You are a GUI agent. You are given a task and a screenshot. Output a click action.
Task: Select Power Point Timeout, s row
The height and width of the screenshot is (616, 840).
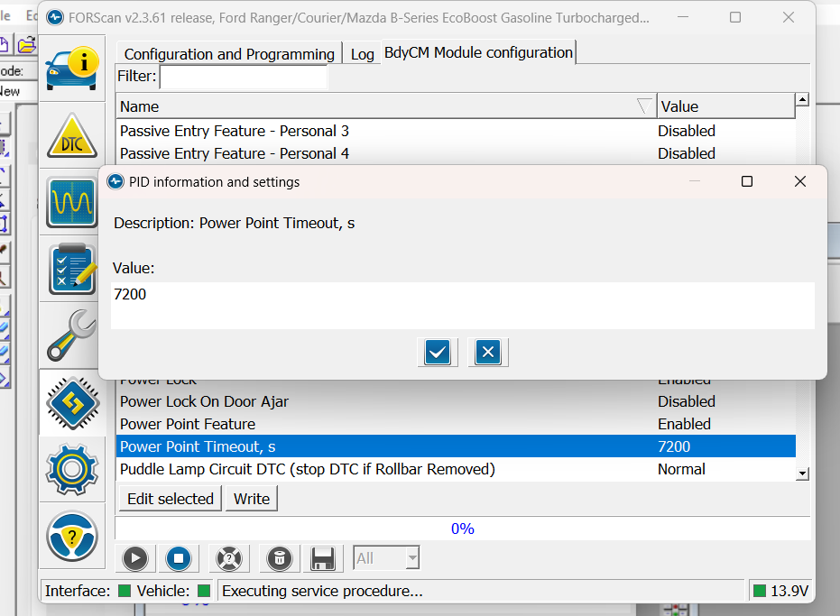coord(456,446)
